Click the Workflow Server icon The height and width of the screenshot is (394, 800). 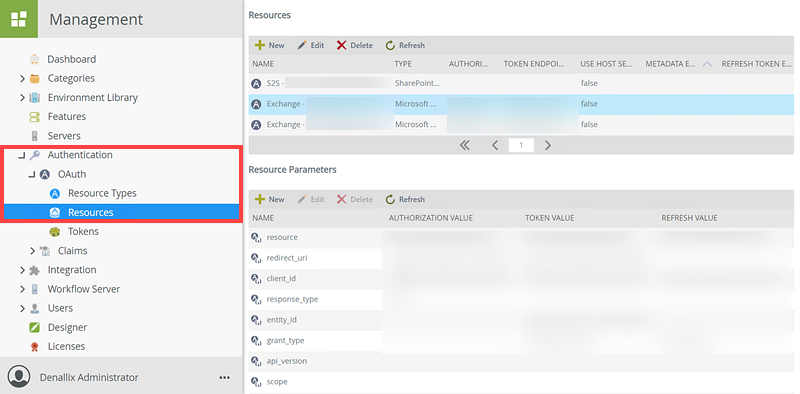coord(35,289)
